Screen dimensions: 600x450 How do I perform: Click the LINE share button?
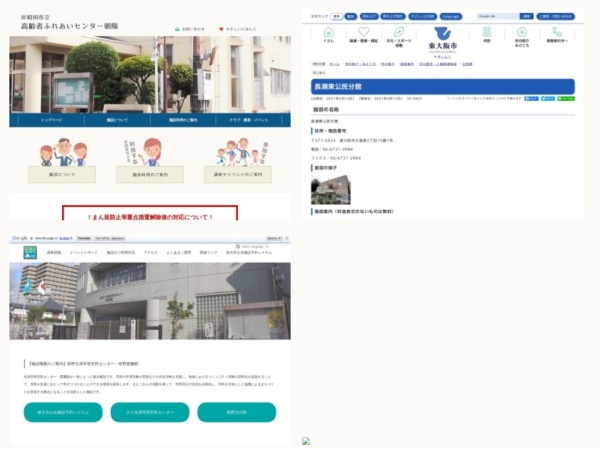pos(566,98)
